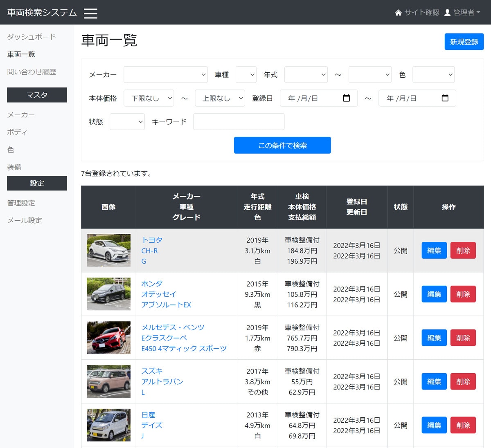This screenshot has width=491, height=448.
Task: Click the 7台登録されています。 text
Action: [x=117, y=173]
